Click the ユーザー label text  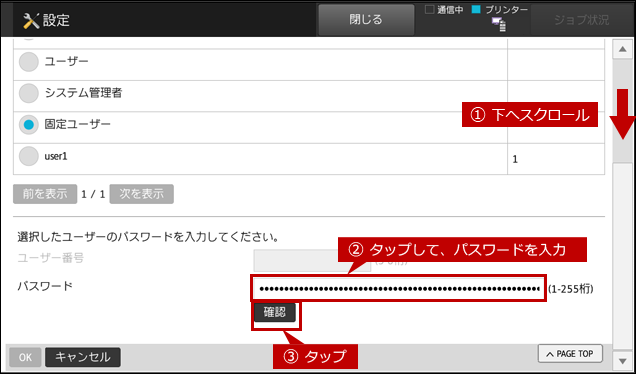[x=67, y=62]
